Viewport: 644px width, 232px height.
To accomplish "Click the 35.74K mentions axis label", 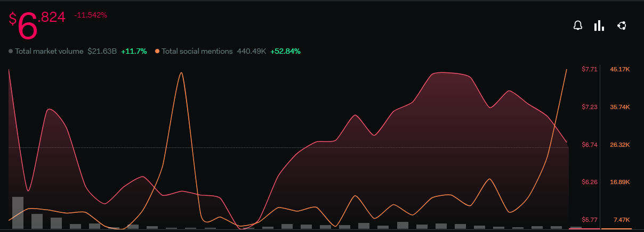I will pos(620,107).
